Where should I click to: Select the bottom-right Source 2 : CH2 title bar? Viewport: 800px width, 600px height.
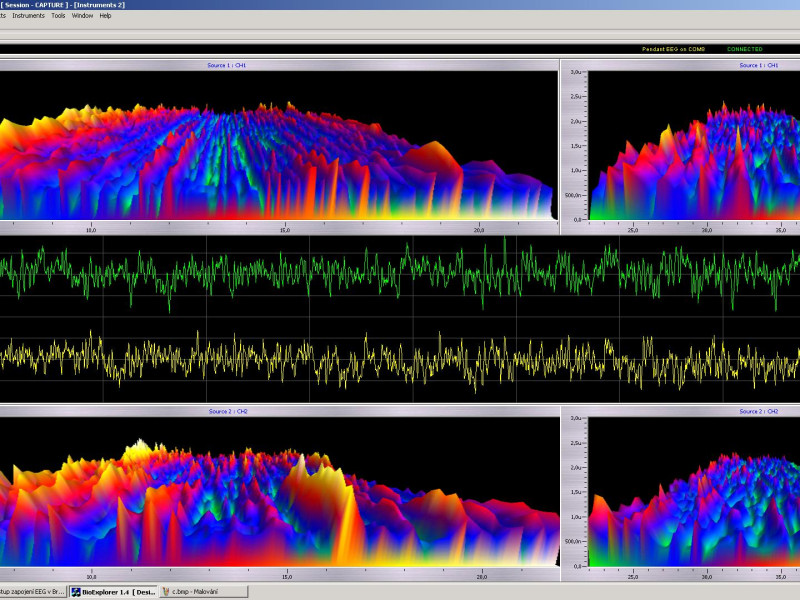(x=758, y=411)
